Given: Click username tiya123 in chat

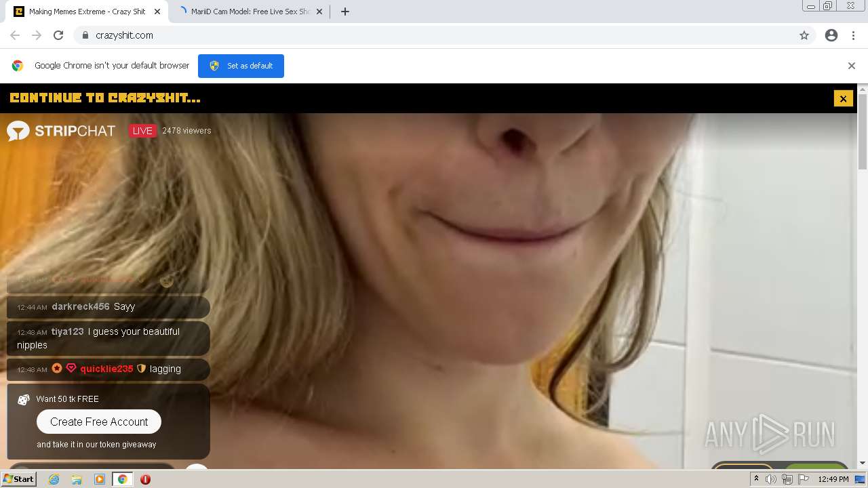Looking at the screenshot, I should point(67,331).
